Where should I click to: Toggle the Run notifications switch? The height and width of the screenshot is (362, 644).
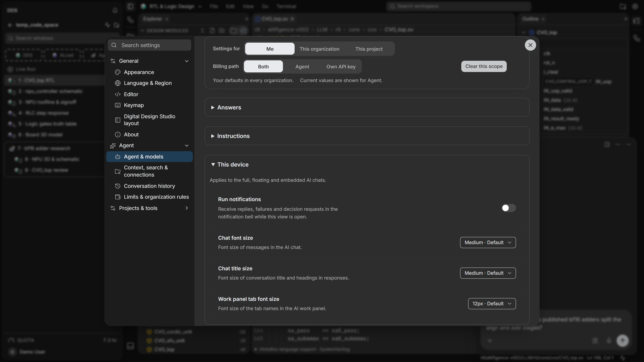click(509, 208)
